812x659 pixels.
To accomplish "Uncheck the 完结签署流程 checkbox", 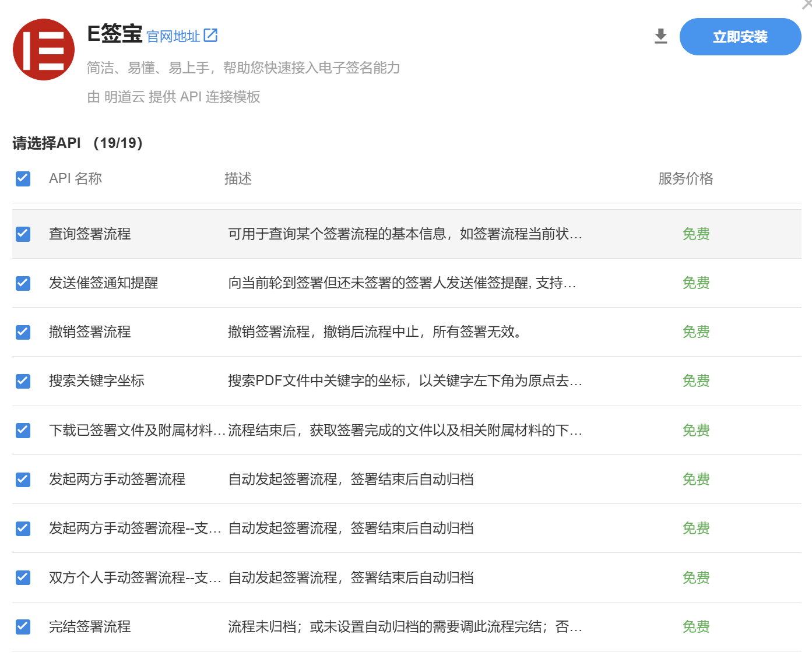I will point(23,626).
